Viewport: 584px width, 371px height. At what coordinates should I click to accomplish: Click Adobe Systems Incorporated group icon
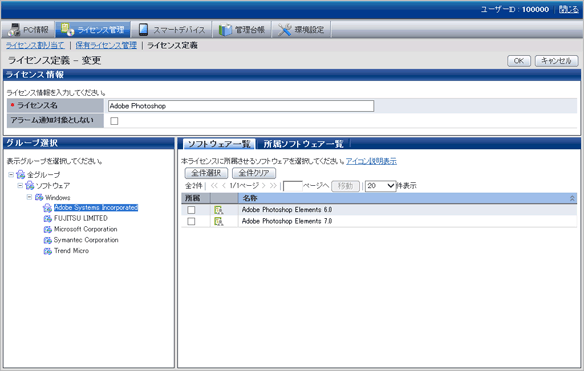pyautogui.click(x=47, y=207)
